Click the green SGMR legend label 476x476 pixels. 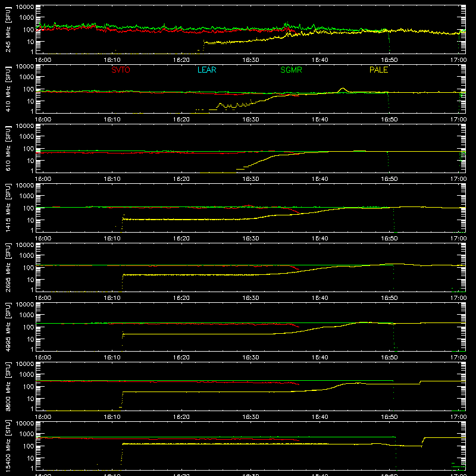click(291, 70)
